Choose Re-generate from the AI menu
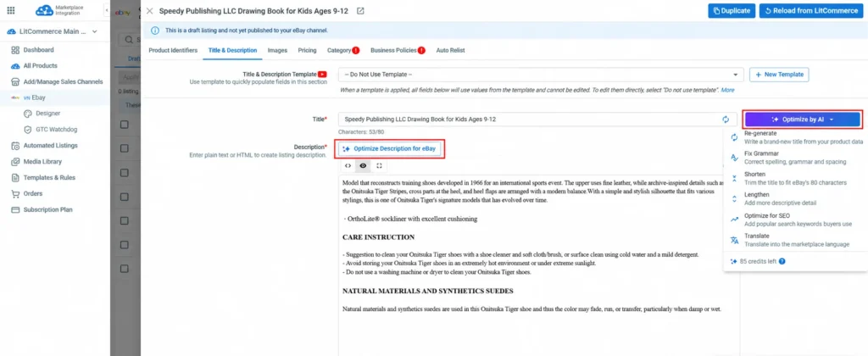The image size is (868, 356). 795,137
